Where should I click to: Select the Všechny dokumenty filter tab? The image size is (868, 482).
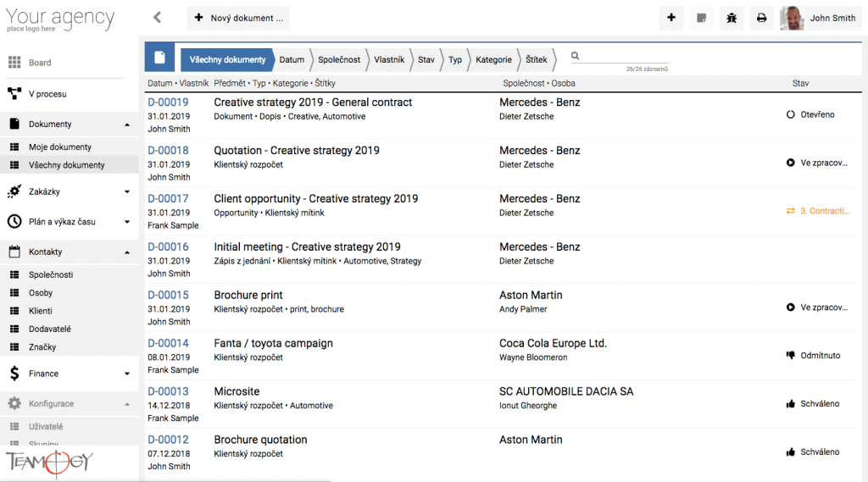point(227,60)
